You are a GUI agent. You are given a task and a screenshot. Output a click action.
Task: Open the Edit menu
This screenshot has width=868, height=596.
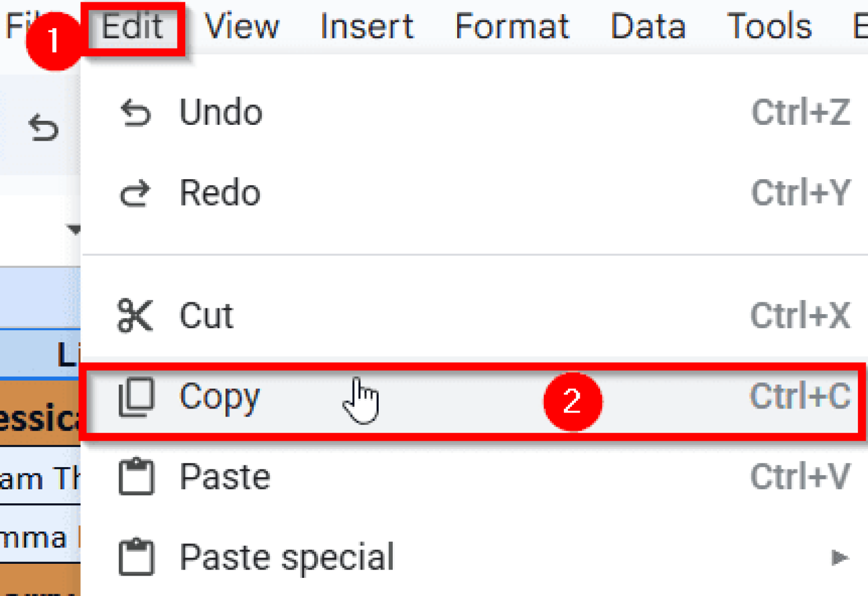tap(133, 27)
